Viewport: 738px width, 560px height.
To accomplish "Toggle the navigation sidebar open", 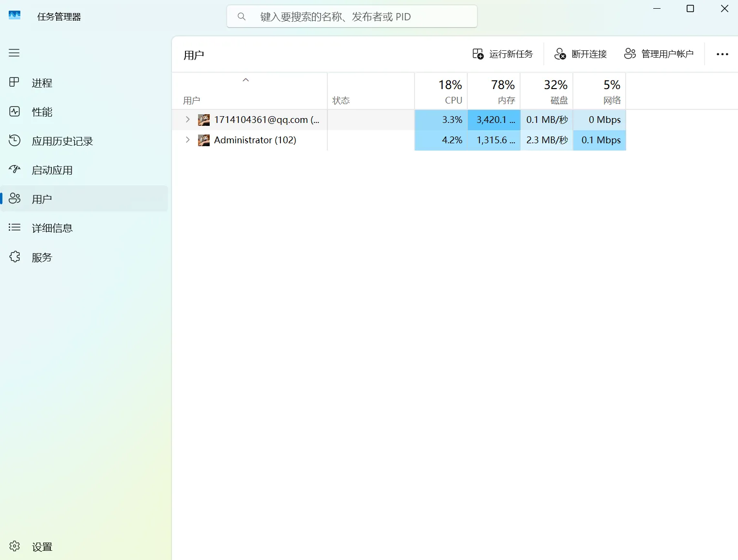I will coord(14,53).
